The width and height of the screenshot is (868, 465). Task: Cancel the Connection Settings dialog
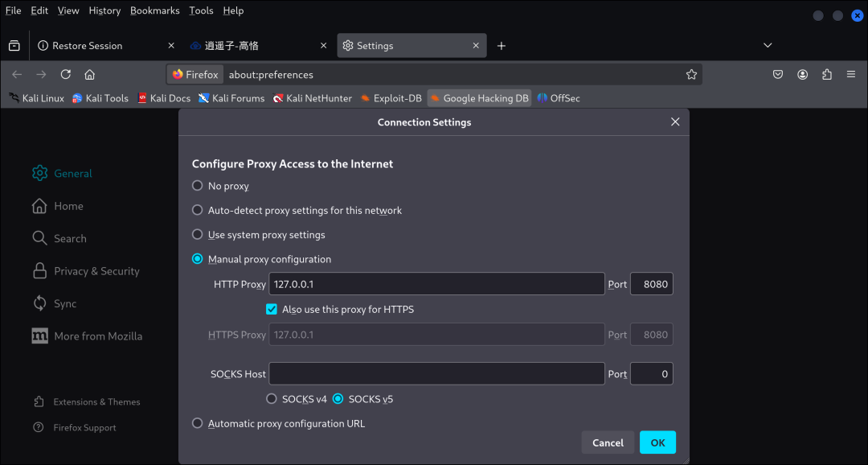[x=608, y=442]
